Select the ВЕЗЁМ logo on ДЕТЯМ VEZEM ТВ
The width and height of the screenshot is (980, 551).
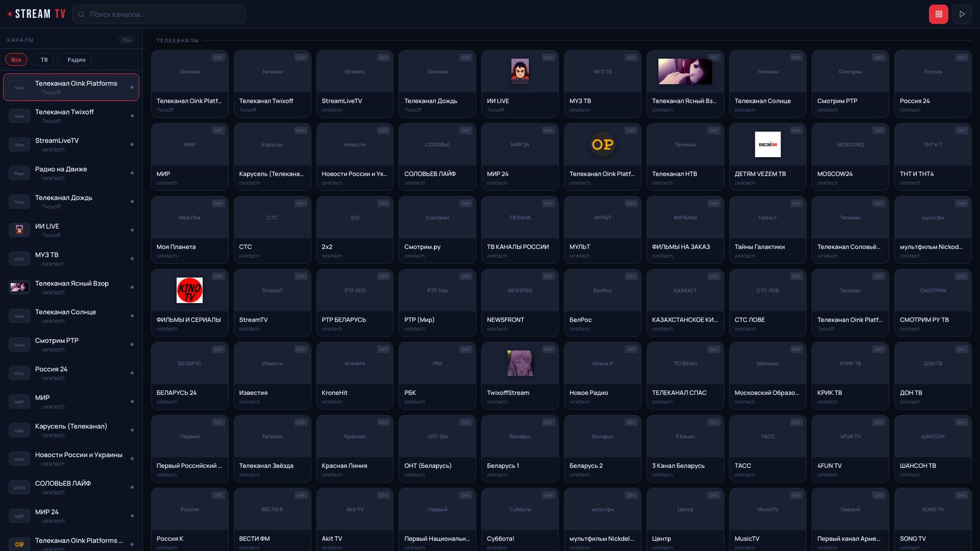[768, 144]
